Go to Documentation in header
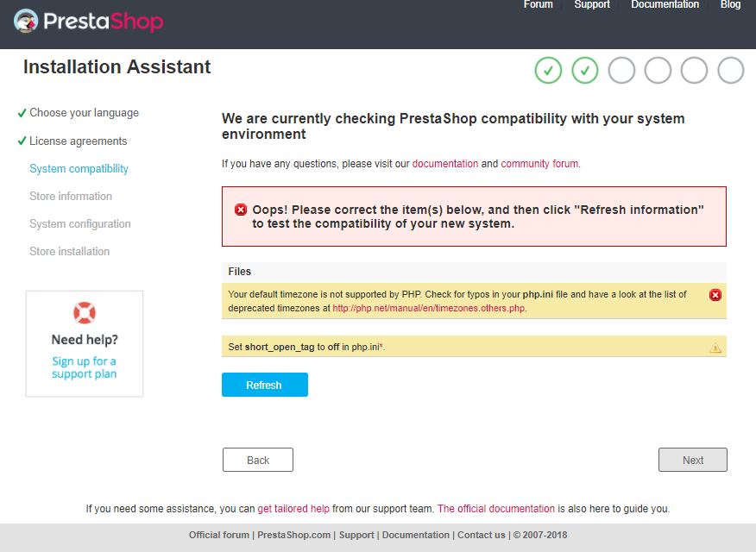 [x=665, y=5]
